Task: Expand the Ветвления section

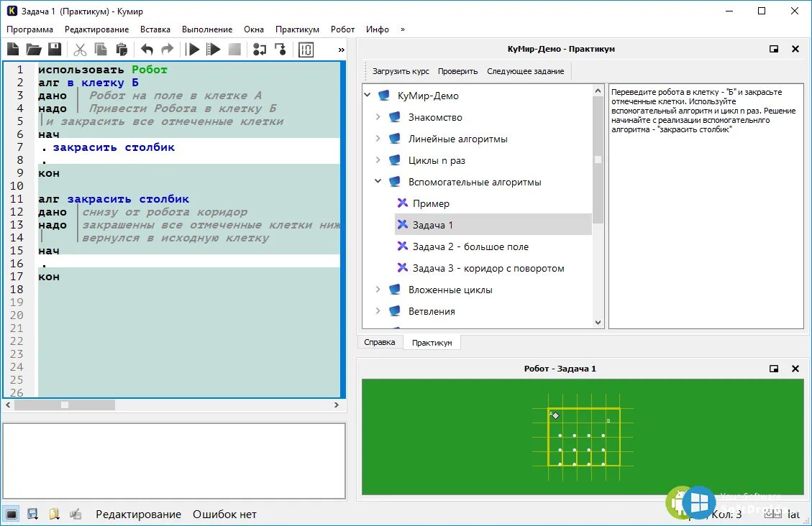Action: [378, 311]
